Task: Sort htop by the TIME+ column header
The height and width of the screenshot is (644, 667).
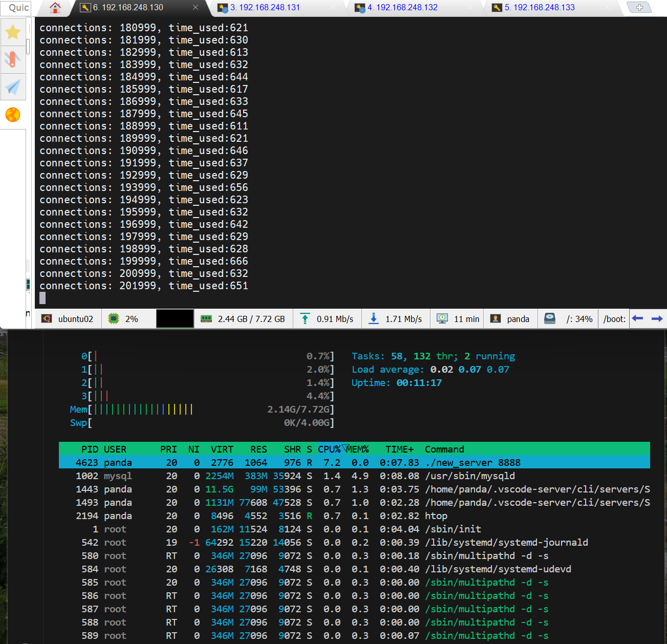Action: click(399, 449)
